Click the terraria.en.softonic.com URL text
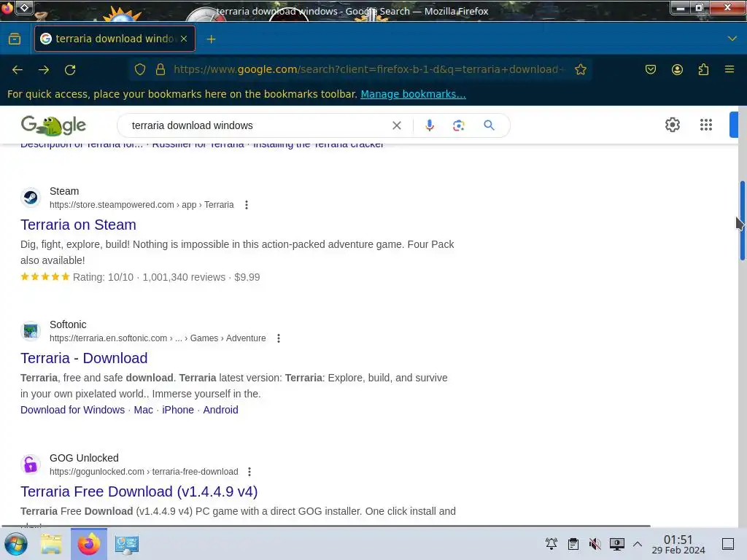Screen dimensions: 747x560 tap(158, 338)
